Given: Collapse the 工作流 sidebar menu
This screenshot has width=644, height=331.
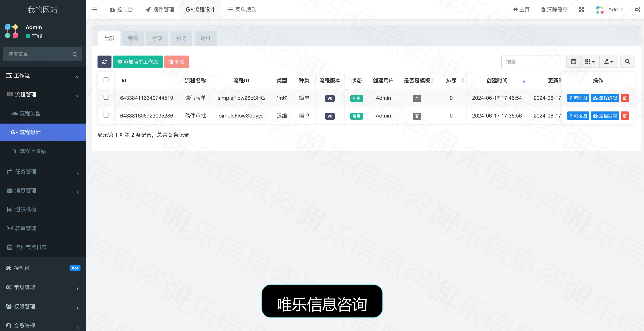Looking at the screenshot, I should pos(43,76).
